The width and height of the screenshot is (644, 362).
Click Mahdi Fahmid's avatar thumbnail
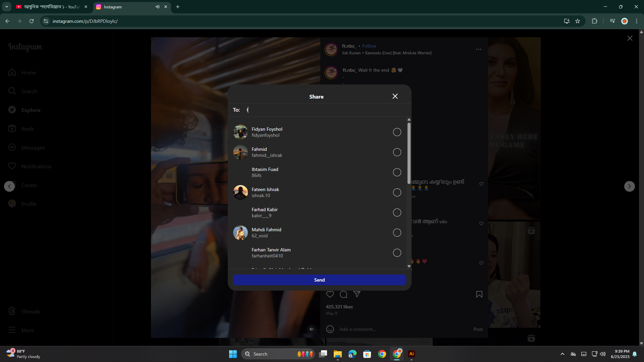click(240, 233)
